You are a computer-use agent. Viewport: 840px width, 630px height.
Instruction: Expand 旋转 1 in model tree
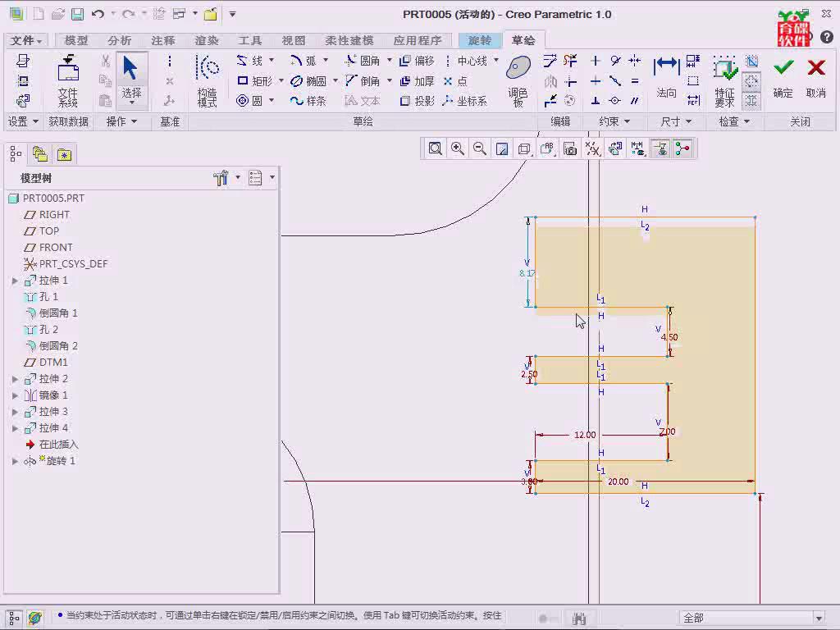(15, 461)
